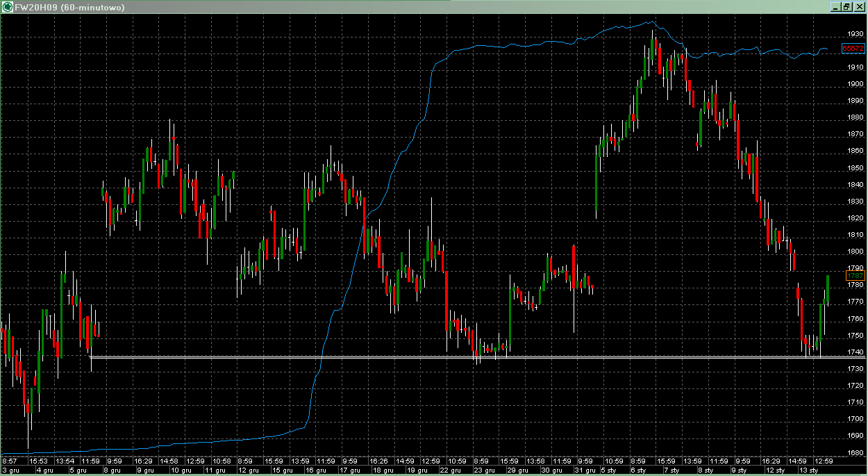Click the 8:57 time label
The width and height of the screenshot is (868, 476).
tap(10, 461)
